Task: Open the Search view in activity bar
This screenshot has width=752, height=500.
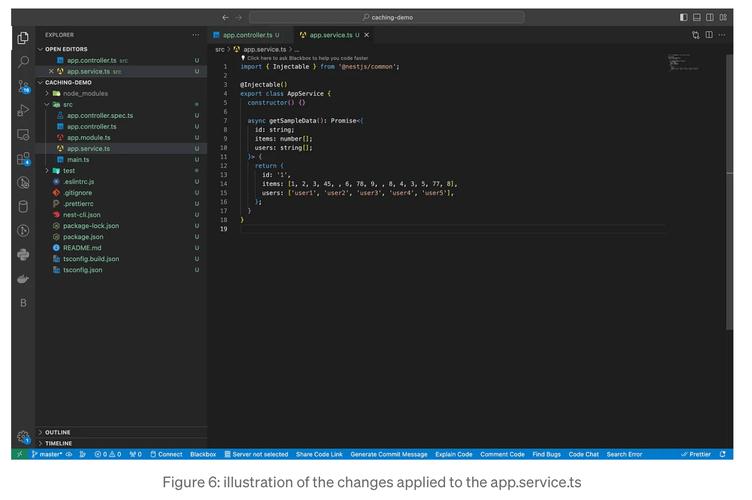Action: pyautogui.click(x=23, y=62)
